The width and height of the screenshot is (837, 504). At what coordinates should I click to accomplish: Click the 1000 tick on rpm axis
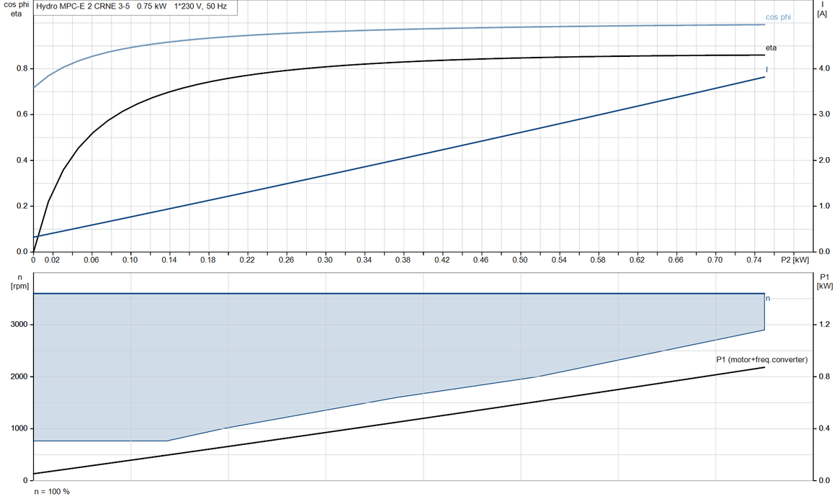pos(19,428)
